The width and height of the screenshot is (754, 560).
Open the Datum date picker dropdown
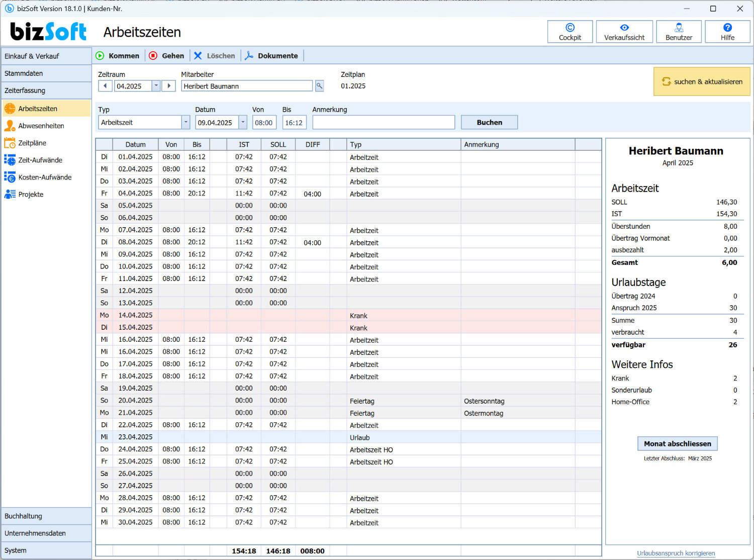(x=243, y=122)
